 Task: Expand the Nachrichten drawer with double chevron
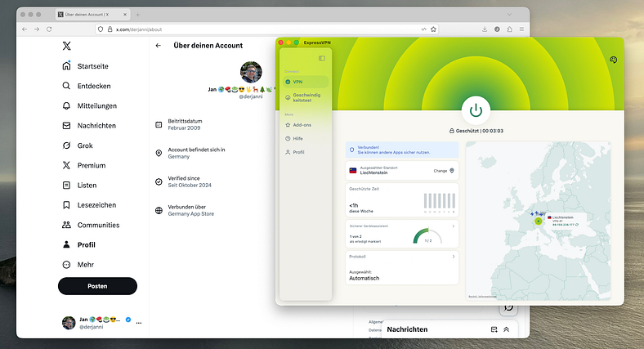507,329
